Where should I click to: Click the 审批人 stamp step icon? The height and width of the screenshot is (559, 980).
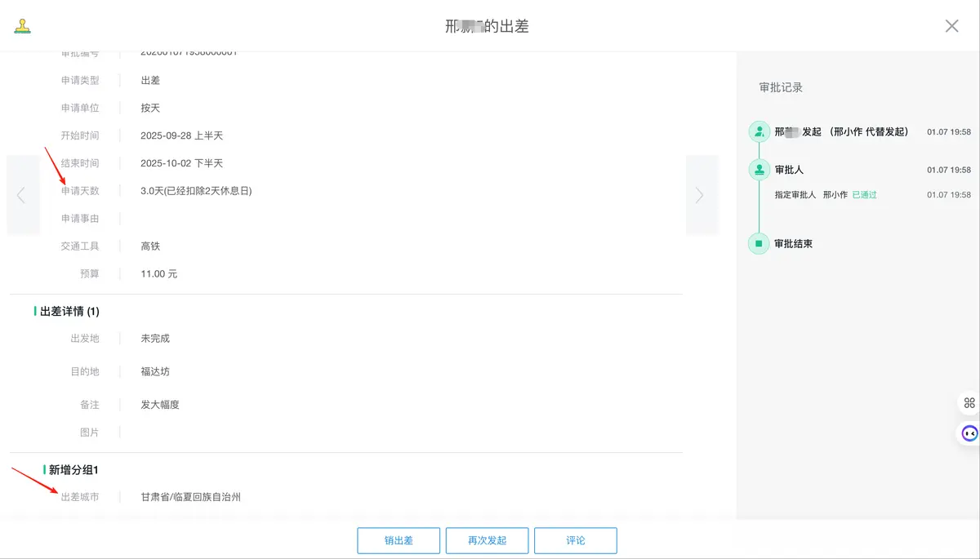point(759,170)
